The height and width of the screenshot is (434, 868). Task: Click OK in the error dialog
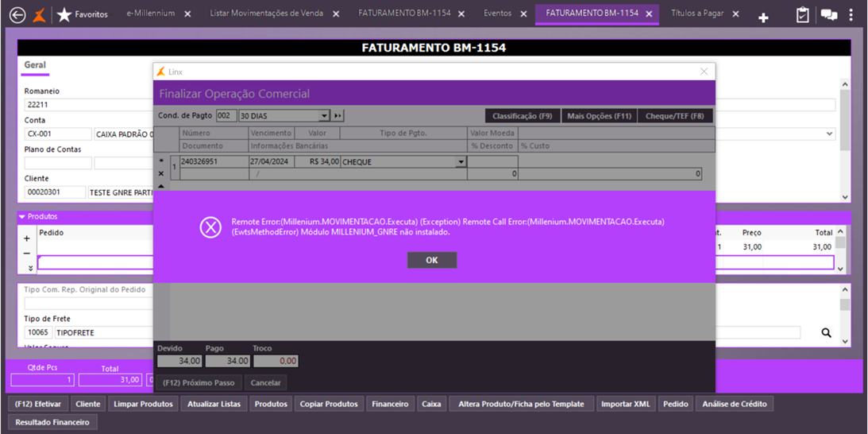pyautogui.click(x=432, y=260)
